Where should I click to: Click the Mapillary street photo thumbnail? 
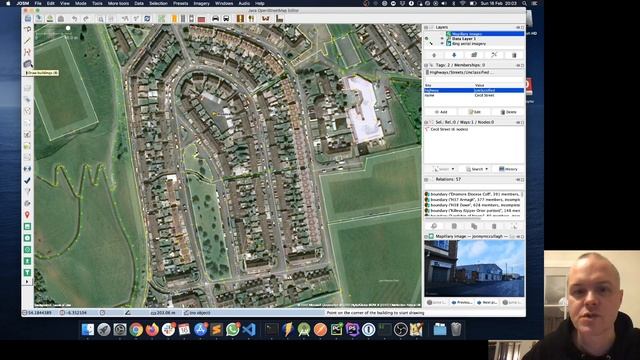pos(474,269)
